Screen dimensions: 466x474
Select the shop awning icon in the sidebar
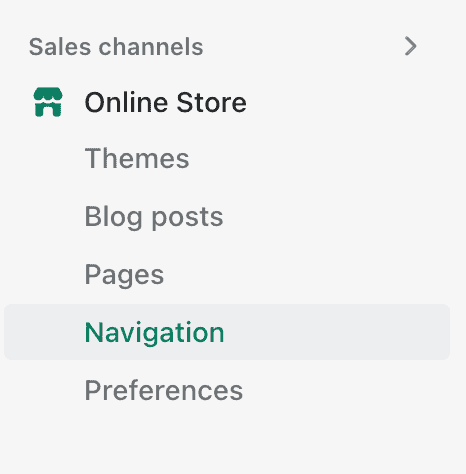coord(48,102)
